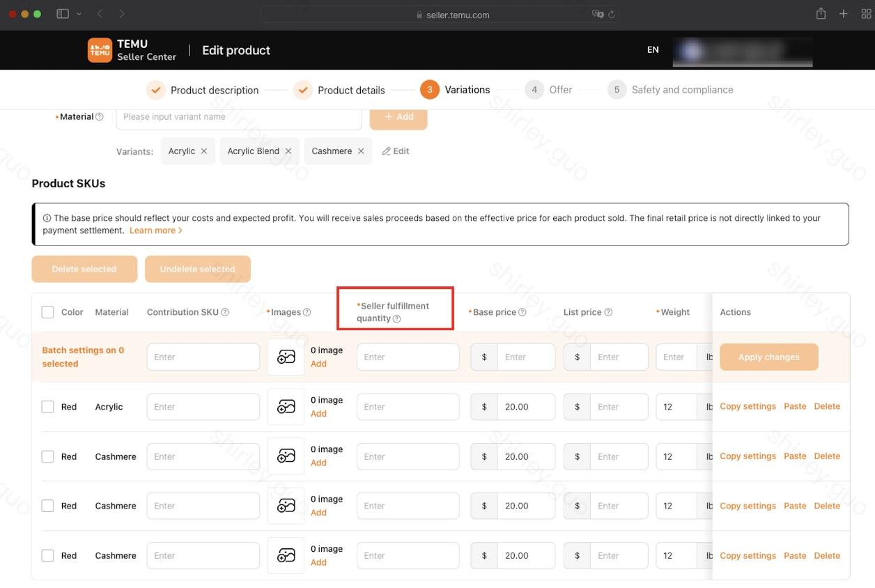Click help icon next to Seller fulfillment quantity
Image resolution: width=875 pixels, height=588 pixels.
(396, 319)
